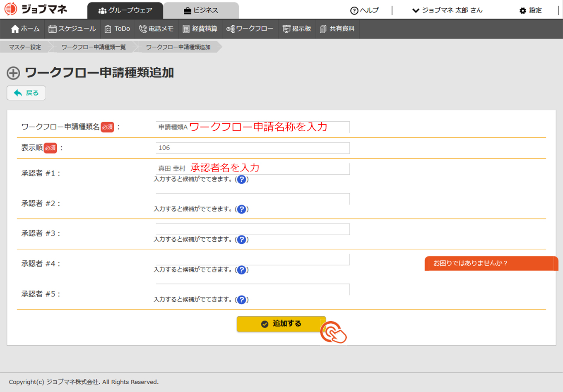This screenshot has height=392, width=563.
Task: Click the ワークフロー申請種類追加 breadcrumb
Action: click(178, 47)
